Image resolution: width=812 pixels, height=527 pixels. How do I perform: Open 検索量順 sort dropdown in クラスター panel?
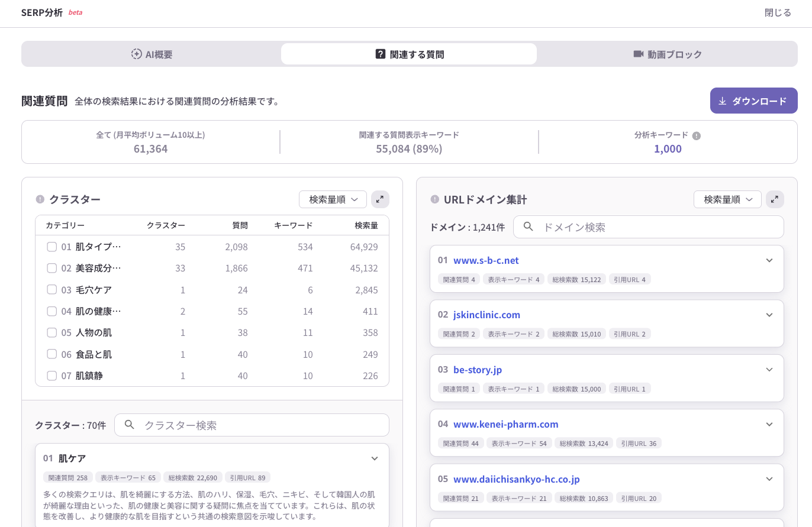coord(333,199)
